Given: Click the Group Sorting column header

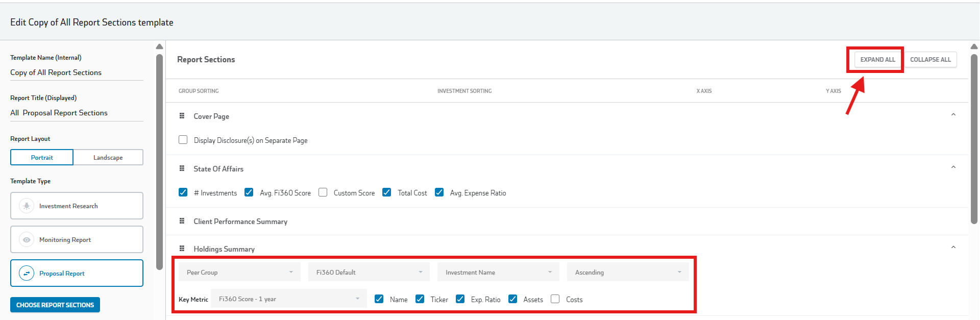Looking at the screenshot, I should pyautogui.click(x=199, y=91).
